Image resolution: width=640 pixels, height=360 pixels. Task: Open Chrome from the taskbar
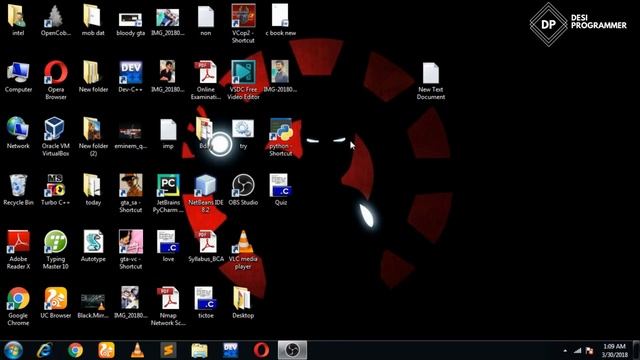coord(75,351)
